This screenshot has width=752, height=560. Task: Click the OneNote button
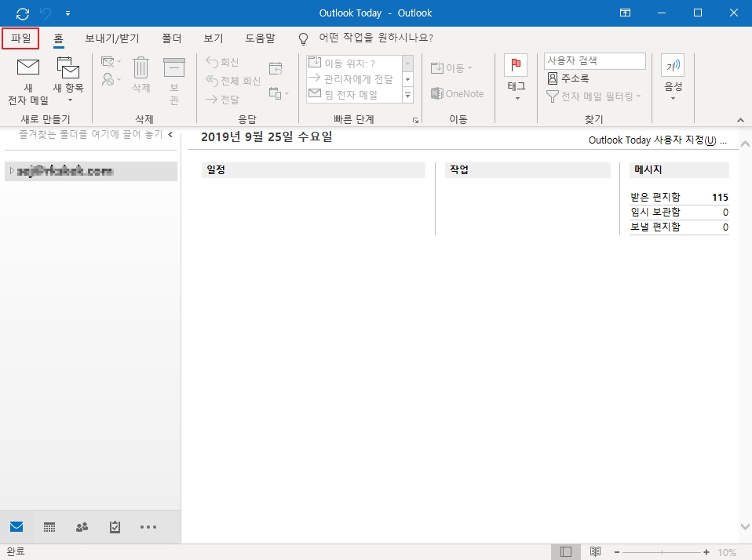pos(457,94)
